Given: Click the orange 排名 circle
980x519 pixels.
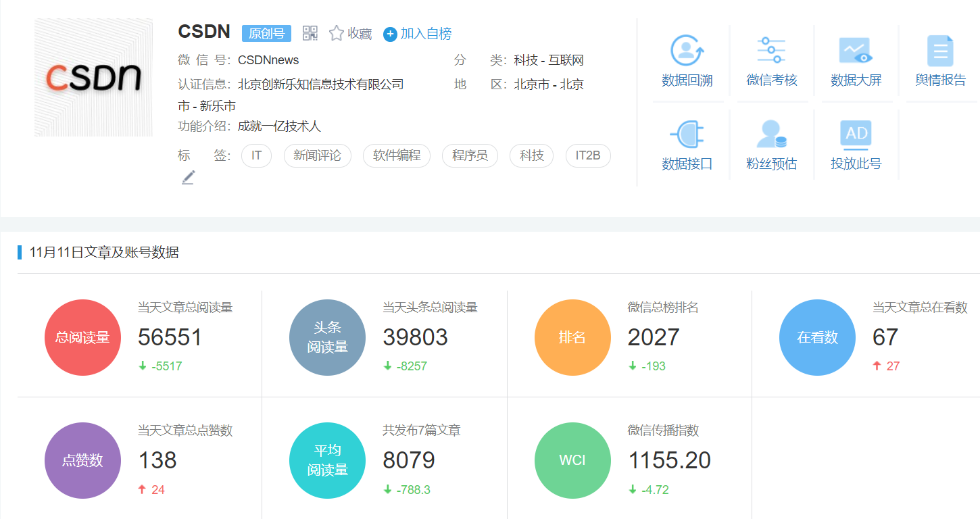Looking at the screenshot, I should pyautogui.click(x=572, y=337).
